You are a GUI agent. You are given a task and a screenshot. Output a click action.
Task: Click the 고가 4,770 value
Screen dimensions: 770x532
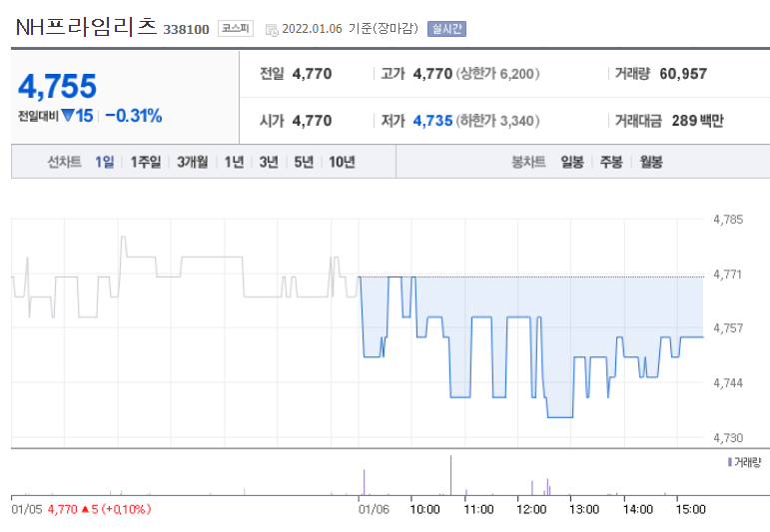pyautogui.click(x=432, y=74)
